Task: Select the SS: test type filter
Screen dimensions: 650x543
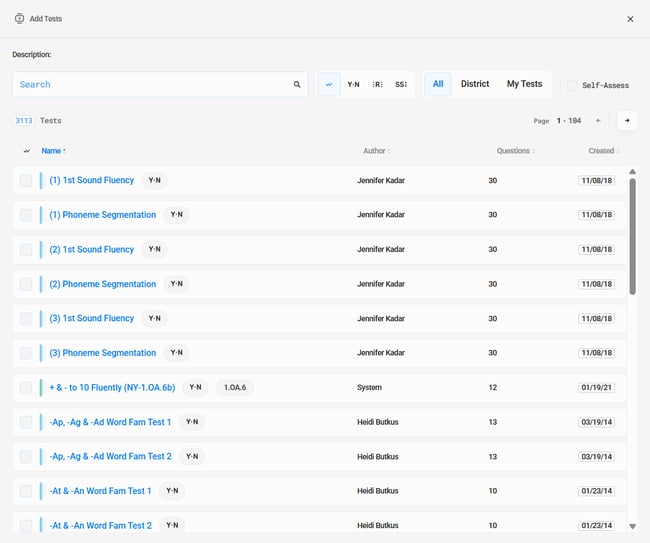Action: coord(401,85)
